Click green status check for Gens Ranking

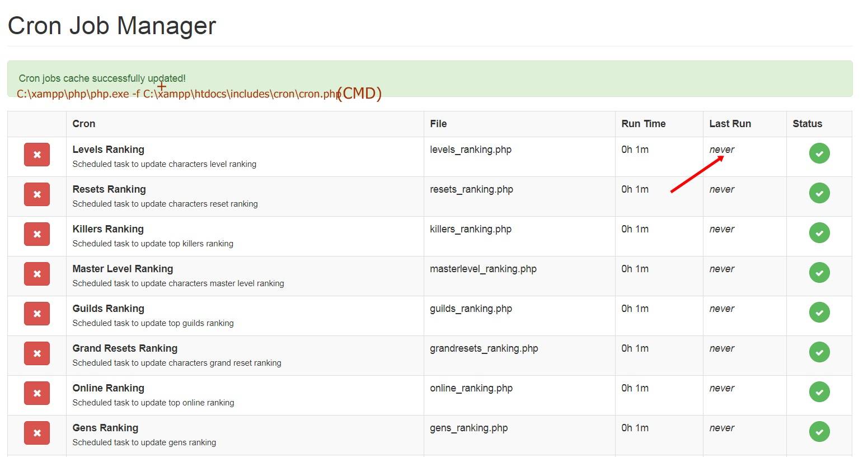(819, 432)
